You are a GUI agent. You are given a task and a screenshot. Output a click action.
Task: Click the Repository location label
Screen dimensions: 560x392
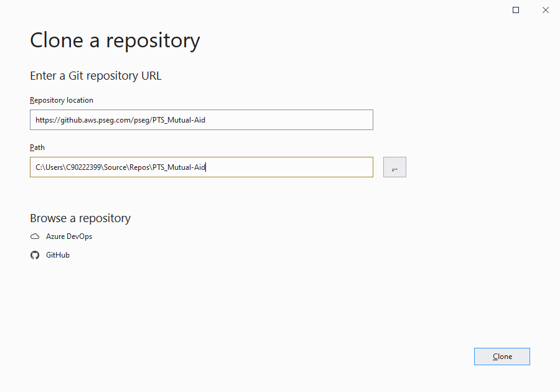pyautogui.click(x=62, y=100)
